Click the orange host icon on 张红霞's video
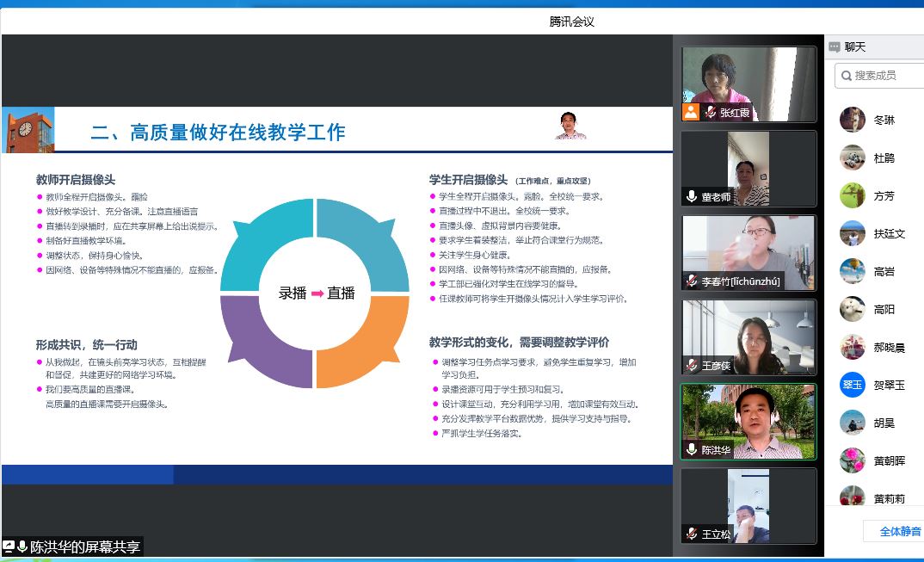 pyautogui.click(x=691, y=113)
